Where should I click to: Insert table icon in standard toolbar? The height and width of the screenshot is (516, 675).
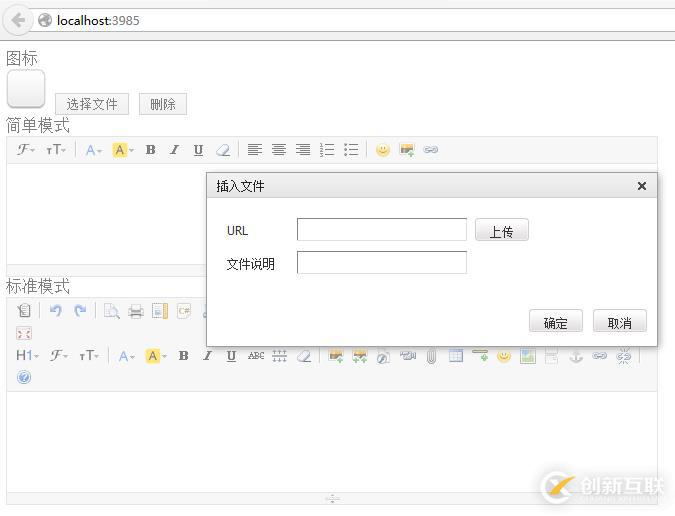point(455,355)
